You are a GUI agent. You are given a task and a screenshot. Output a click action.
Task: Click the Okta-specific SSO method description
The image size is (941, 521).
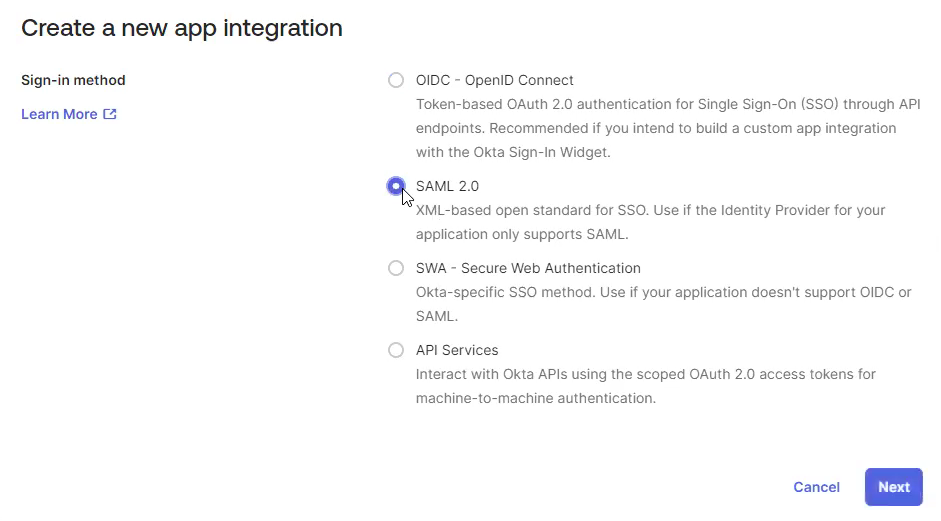pyautogui.click(x=663, y=292)
